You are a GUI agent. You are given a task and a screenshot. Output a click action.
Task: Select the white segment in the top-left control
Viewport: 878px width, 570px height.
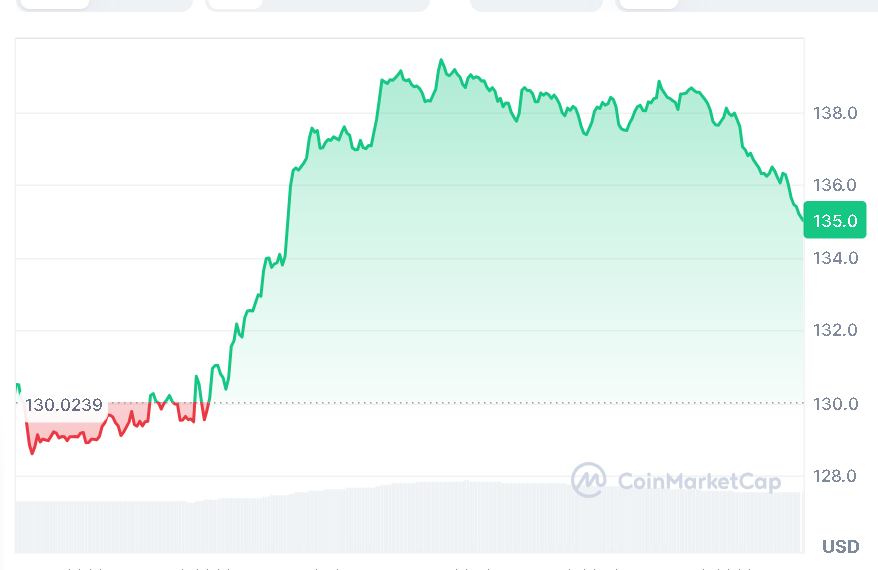point(52,4)
